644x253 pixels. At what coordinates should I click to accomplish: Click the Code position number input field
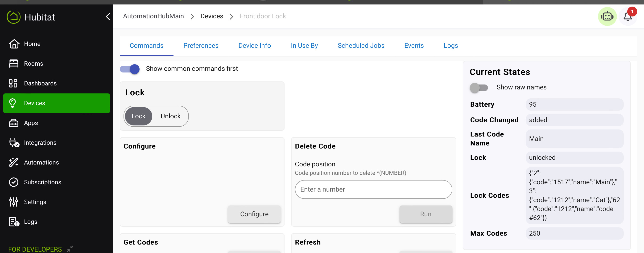(373, 189)
